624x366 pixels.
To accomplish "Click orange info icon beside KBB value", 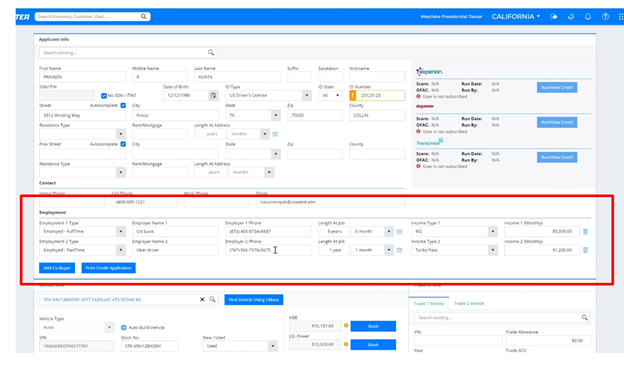I will coord(346,325).
